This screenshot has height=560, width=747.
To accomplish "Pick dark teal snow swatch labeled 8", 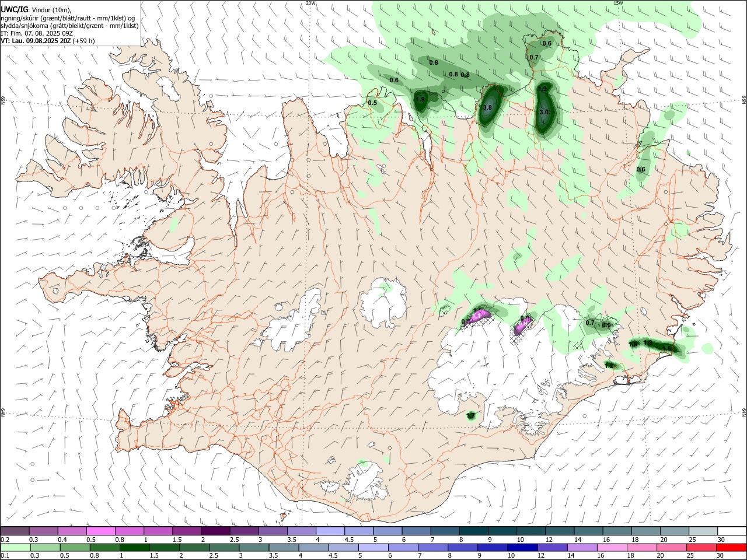I will [473, 531].
